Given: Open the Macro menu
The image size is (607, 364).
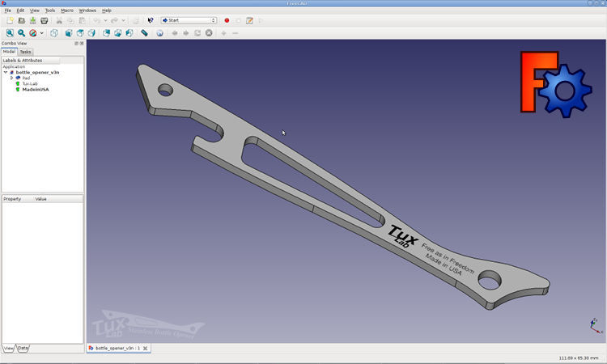Looking at the screenshot, I should pos(67,11).
